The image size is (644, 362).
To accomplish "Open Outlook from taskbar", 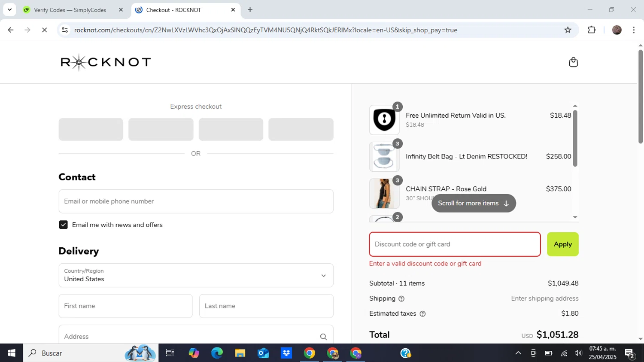I will coord(263,353).
